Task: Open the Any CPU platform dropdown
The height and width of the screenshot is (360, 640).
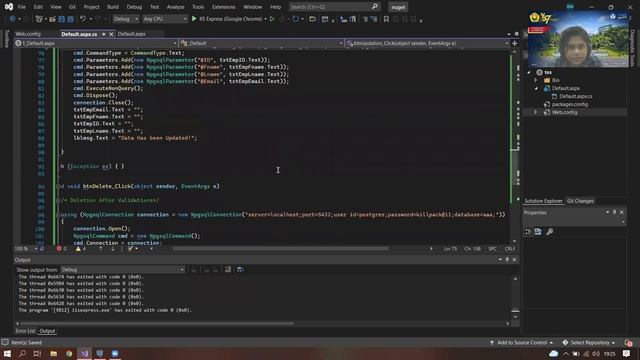Action: click(x=164, y=19)
